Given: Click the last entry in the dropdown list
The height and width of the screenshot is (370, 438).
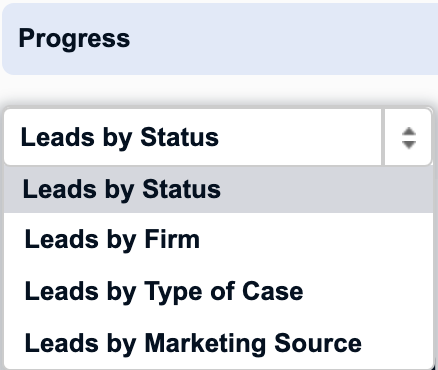Looking at the screenshot, I should (218, 343).
